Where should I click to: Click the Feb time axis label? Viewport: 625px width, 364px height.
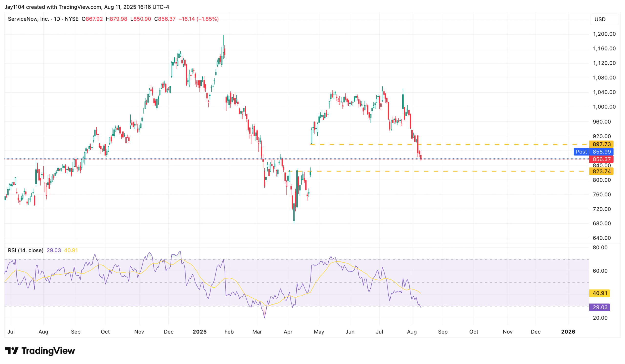pos(229,332)
